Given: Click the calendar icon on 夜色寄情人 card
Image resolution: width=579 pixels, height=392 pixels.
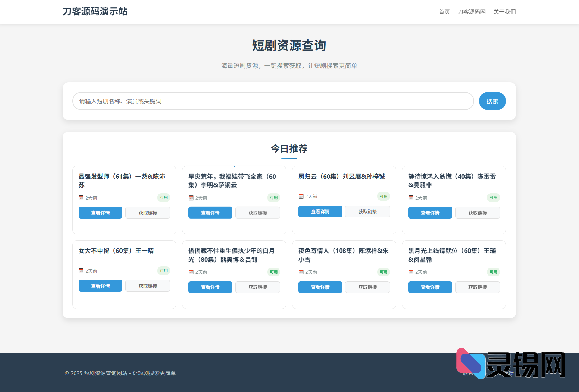Looking at the screenshot, I should (301, 272).
